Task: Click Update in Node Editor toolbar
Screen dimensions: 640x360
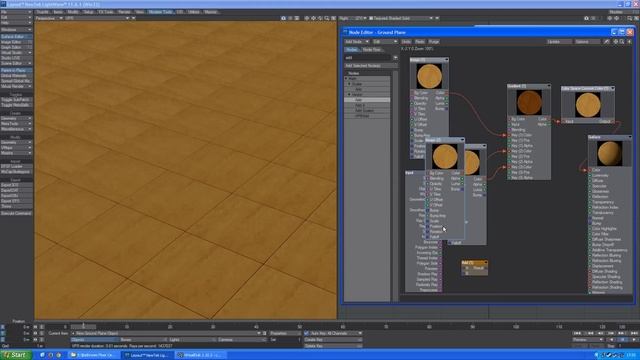Action: tap(559, 42)
